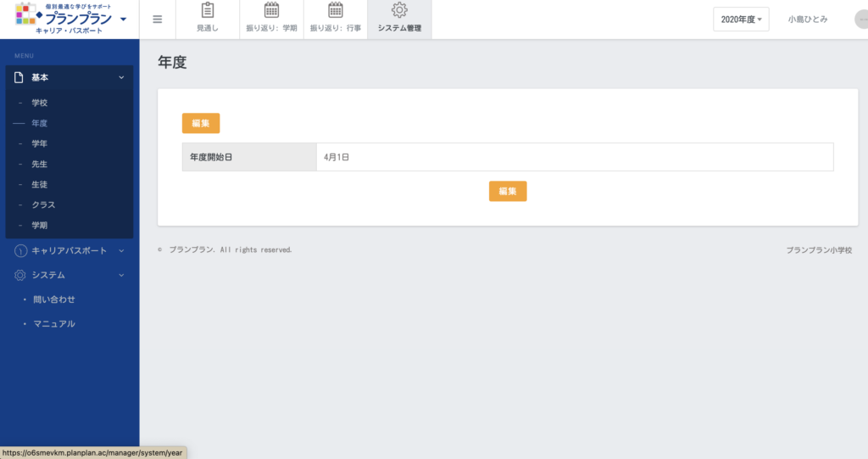
Task: Expand the キャリアパスポート chevron
Action: click(121, 251)
